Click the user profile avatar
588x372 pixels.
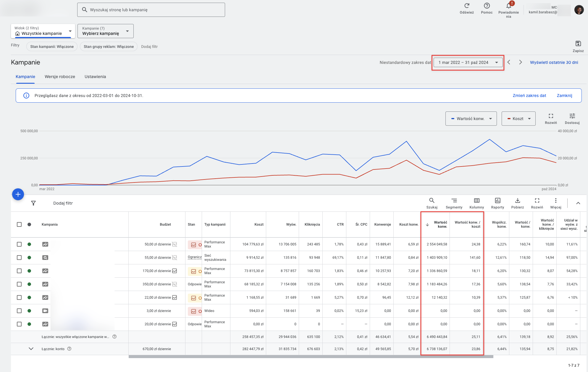[579, 10]
